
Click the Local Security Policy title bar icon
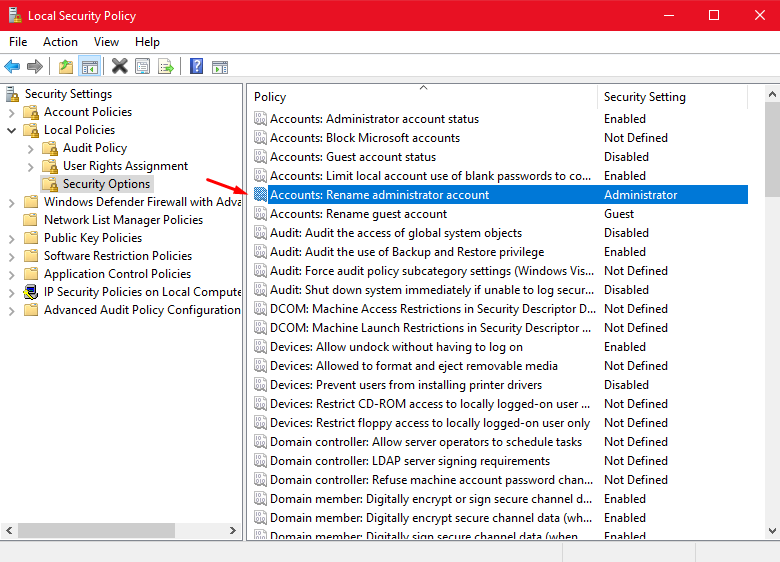click(x=15, y=15)
